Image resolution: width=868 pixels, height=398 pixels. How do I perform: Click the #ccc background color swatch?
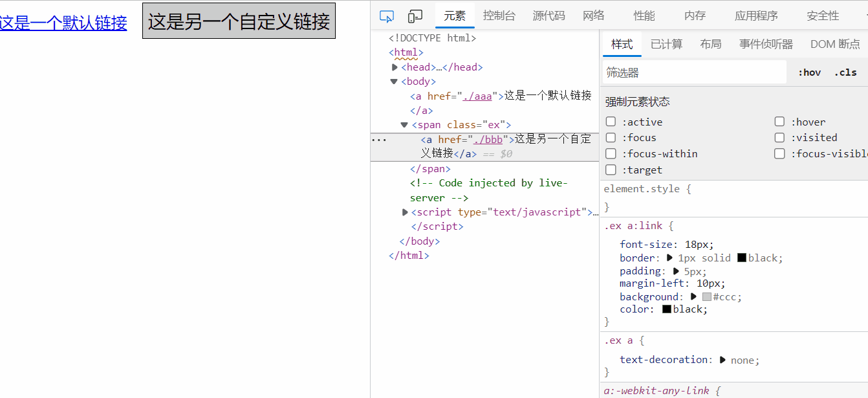coord(707,297)
